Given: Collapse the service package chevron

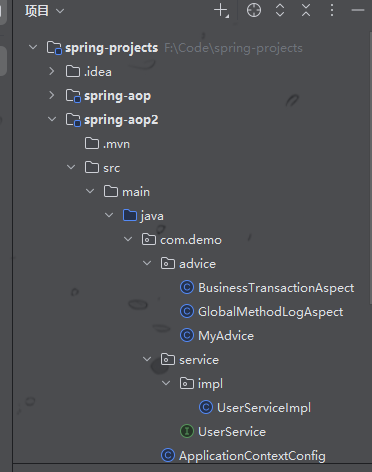Looking at the screenshot, I should 147,359.
